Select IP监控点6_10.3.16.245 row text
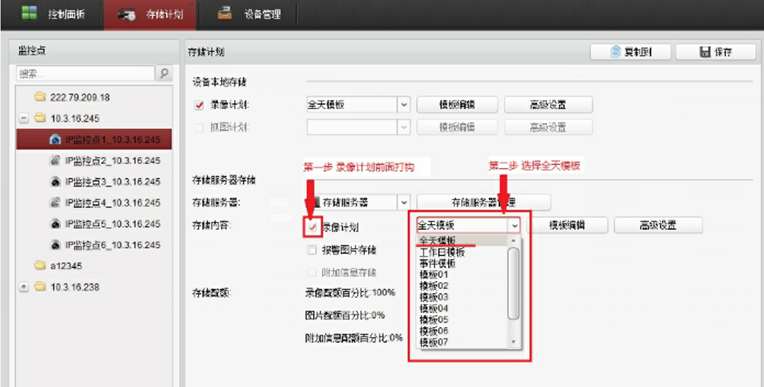764x387 pixels. [x=113, y=245]
